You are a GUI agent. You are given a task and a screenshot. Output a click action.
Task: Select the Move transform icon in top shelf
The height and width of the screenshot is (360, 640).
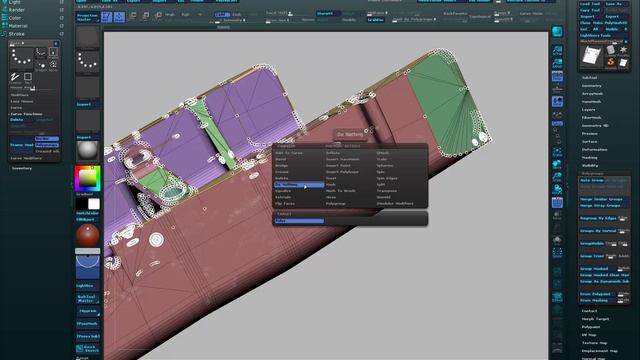pyautogui.click(x=133, y=16)
